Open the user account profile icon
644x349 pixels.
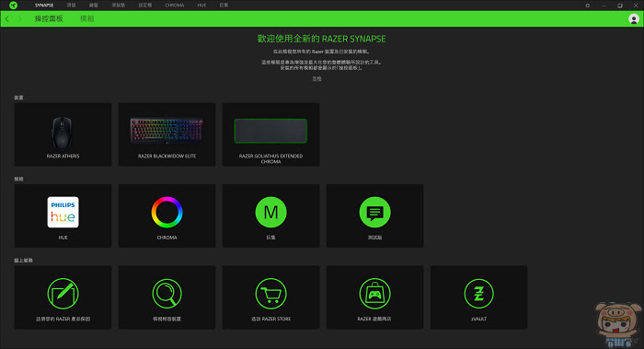(634, 19)
